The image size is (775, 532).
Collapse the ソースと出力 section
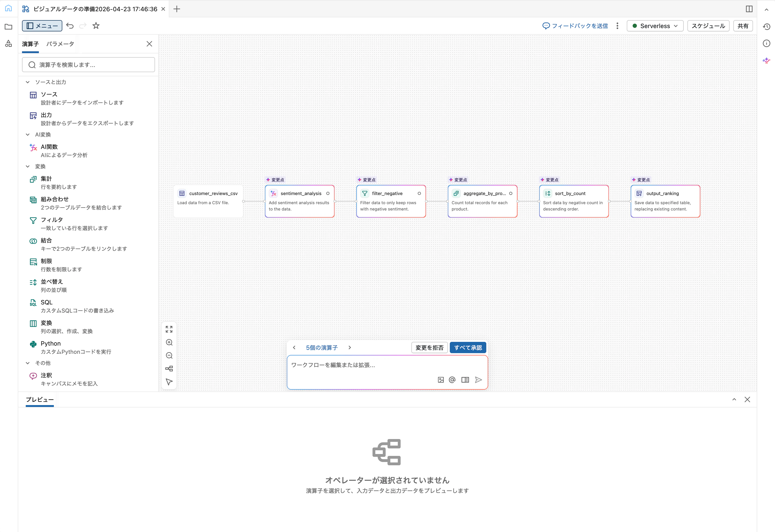(28, 82)
